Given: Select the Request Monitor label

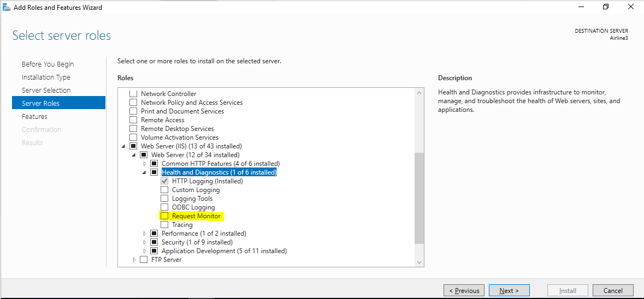Looking at the screenshot, I should coord(196,216).
